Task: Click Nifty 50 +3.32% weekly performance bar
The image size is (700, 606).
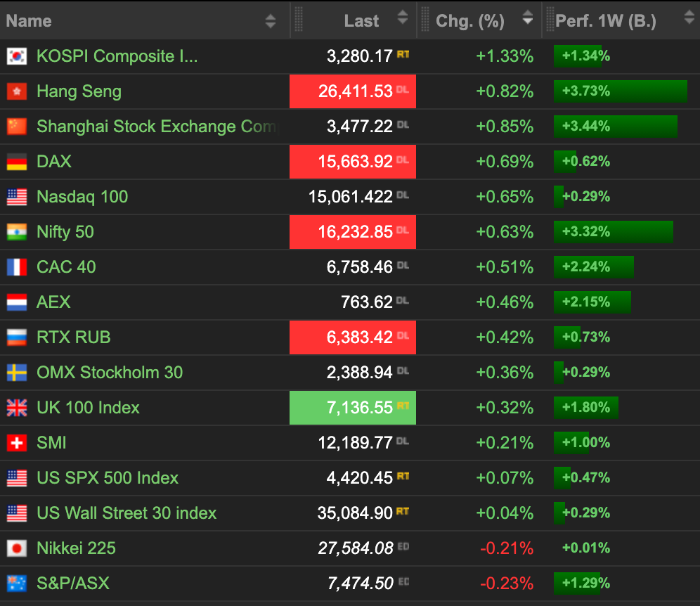Action: point(614,232)
